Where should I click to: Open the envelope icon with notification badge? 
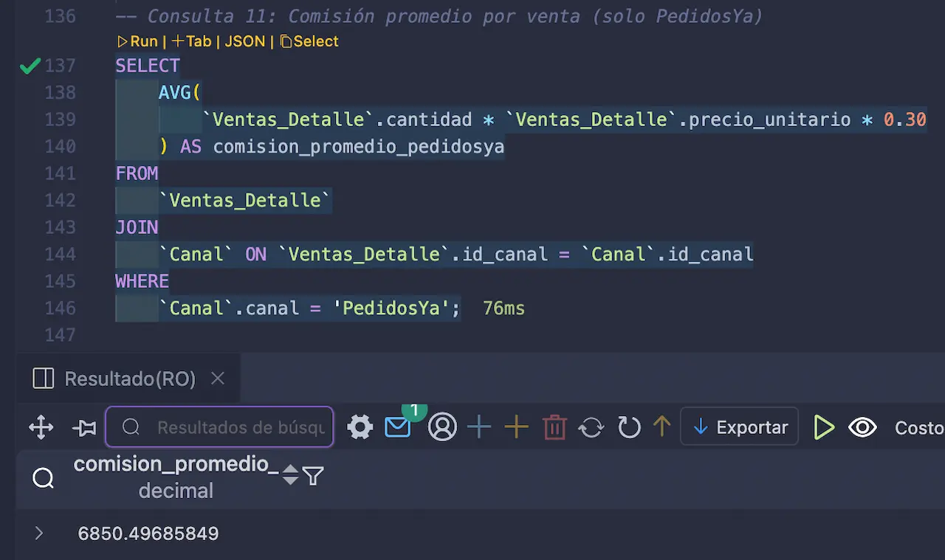point(397,426)
